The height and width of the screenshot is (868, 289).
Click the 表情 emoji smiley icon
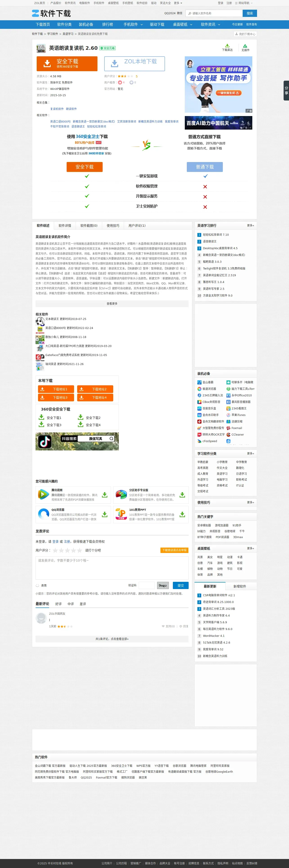[x=37, y=585]
